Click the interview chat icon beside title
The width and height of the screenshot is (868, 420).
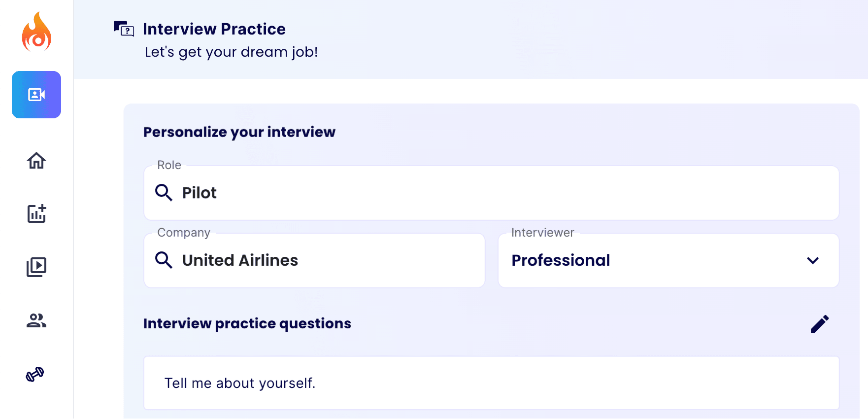point(124,29)
